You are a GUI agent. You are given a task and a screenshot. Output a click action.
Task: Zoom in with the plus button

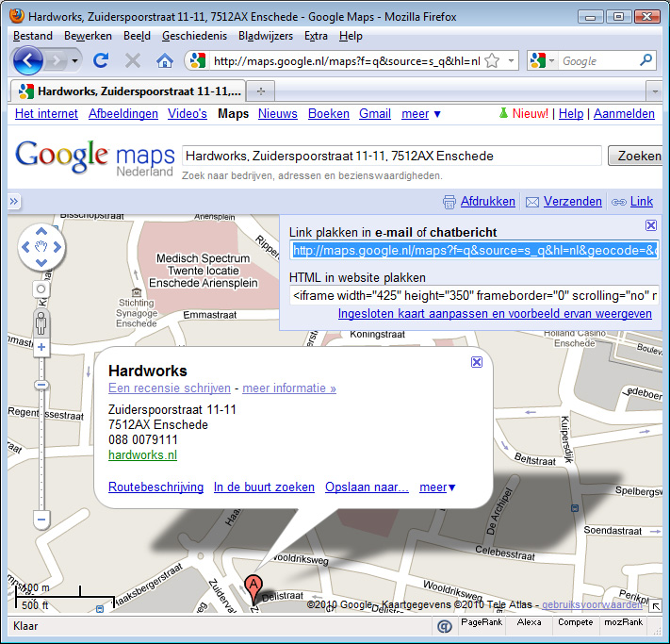tap(41, 347)
